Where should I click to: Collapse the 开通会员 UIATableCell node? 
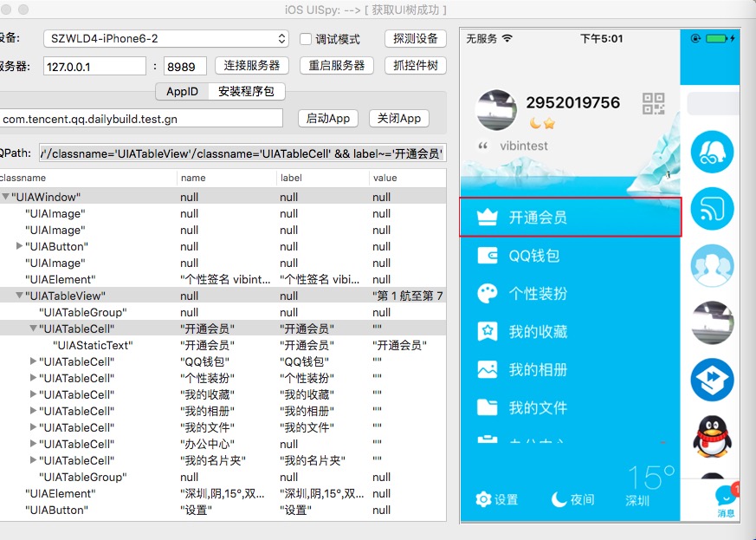coord(33,329)
